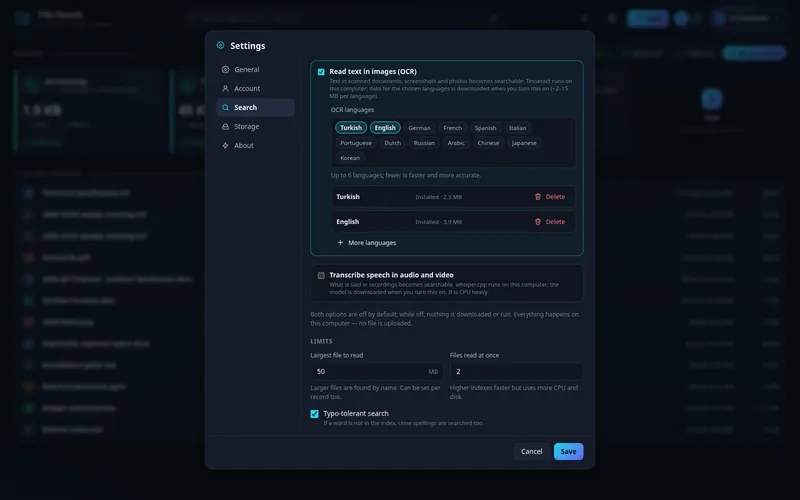Click the Account person icon in sidebar
Screen dimensions: 800x500
(225, 88)
